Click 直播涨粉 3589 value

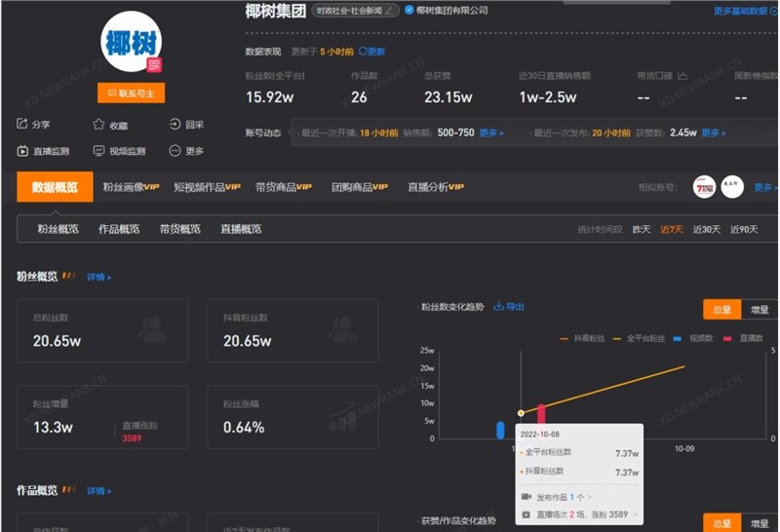132,438
